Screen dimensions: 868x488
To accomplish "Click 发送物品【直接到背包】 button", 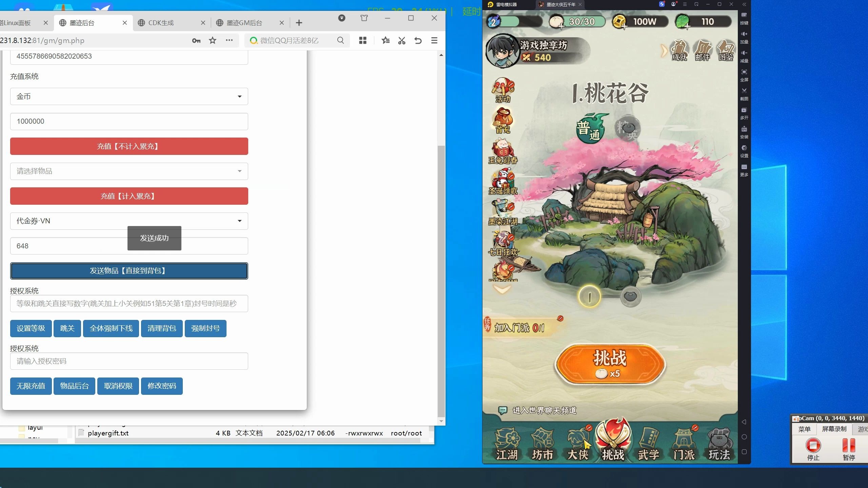I will [129, 271].
